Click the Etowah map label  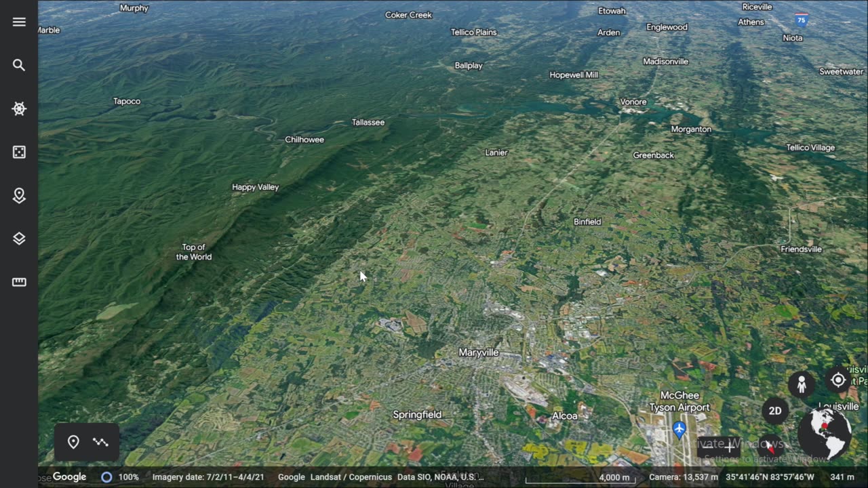(x=612, y=11)
